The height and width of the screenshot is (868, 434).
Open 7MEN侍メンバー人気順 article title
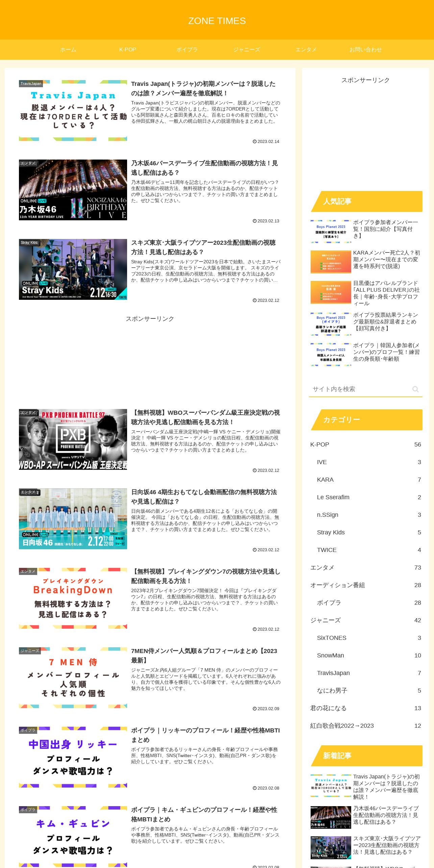[204, 655]
